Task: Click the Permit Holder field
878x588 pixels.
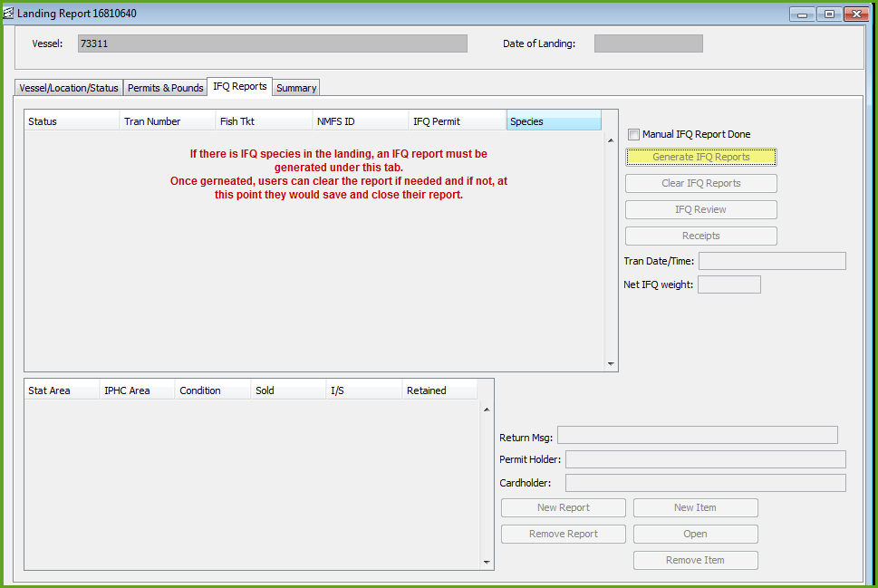Action: coord(706,459)
